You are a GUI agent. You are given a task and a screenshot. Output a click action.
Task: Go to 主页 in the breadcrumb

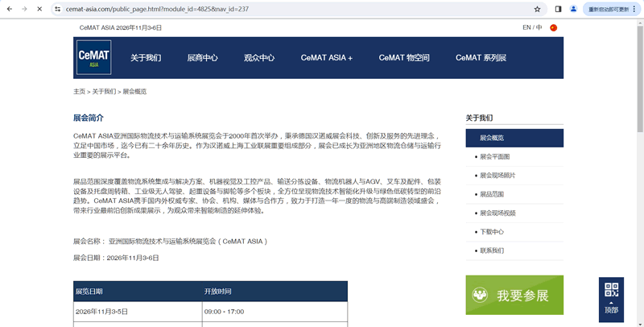point(79,92)
